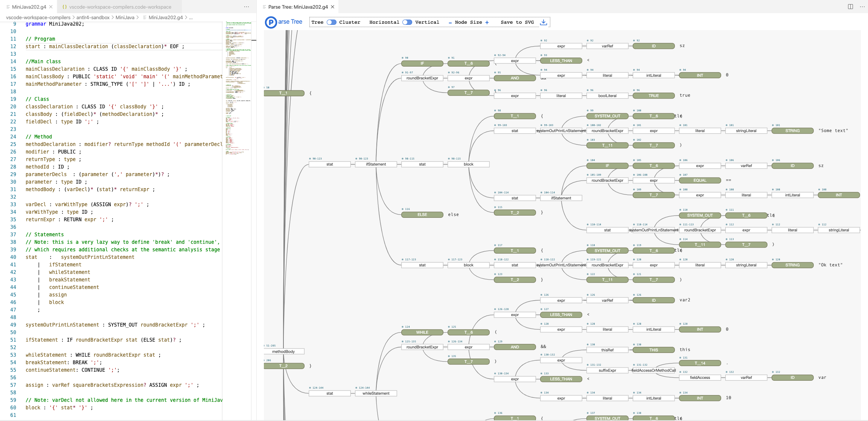
Task: Click the MiniJava folder breadcrumb
Action: pos(125,17)
